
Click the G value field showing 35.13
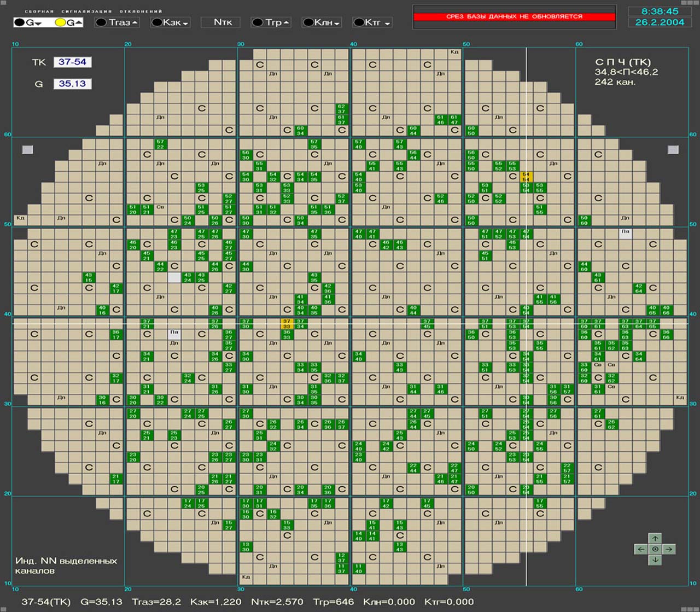click(x=72, y=84)
